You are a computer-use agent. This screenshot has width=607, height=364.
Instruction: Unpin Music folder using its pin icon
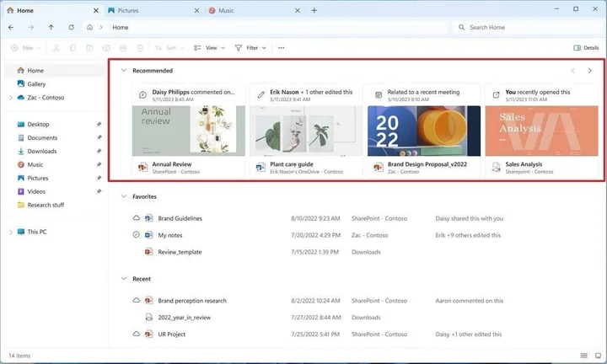pyautogui.click(x=99, y=165)
